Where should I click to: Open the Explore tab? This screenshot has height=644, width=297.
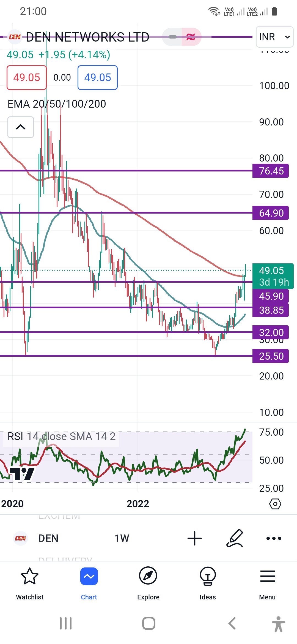point(148,583)
